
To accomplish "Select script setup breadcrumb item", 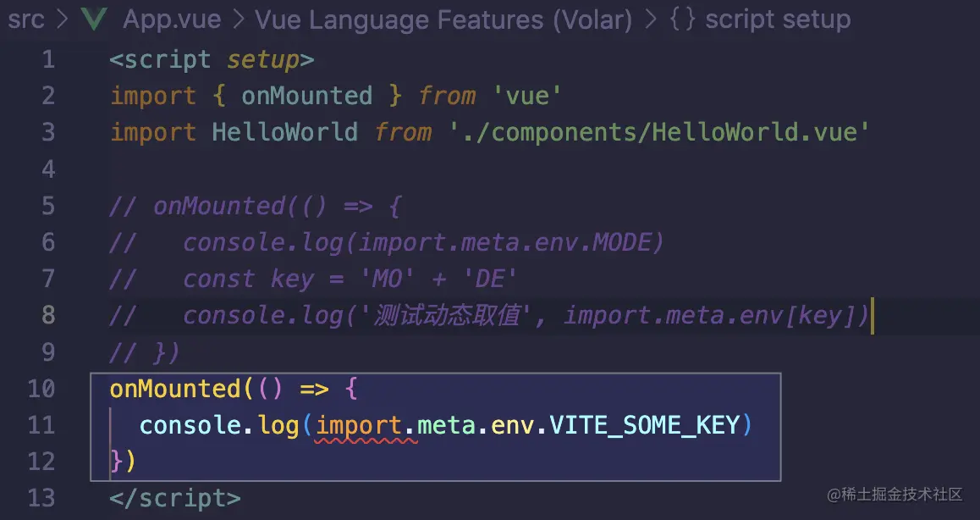I will click(778, 20).
